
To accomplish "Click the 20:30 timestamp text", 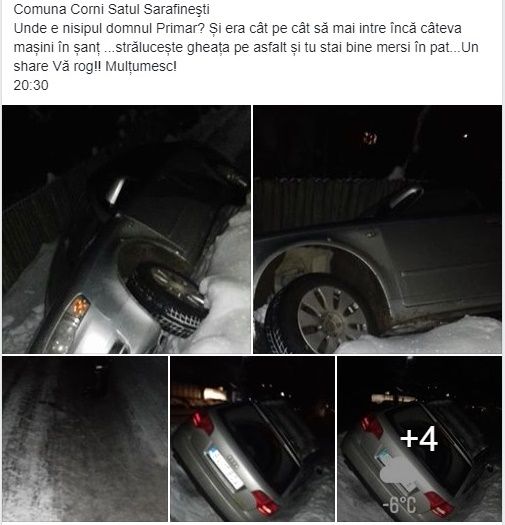I will pyautogui.click(x=31, y=85).
